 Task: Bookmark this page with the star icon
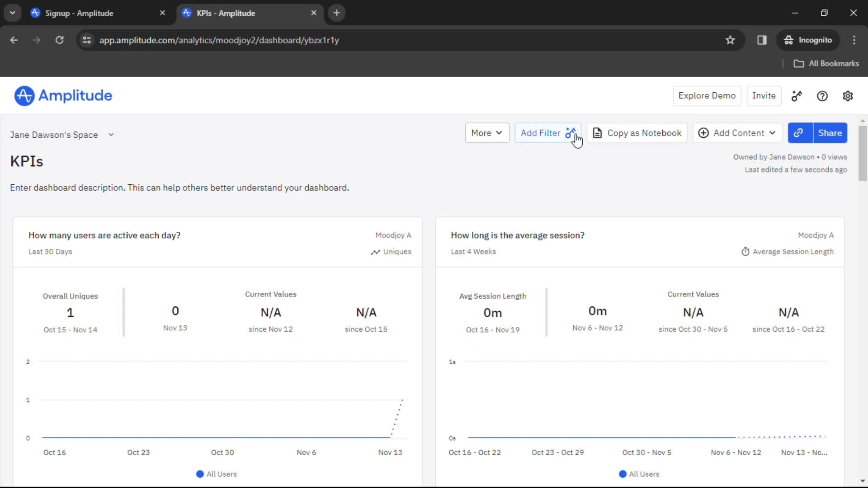[730, 40]
